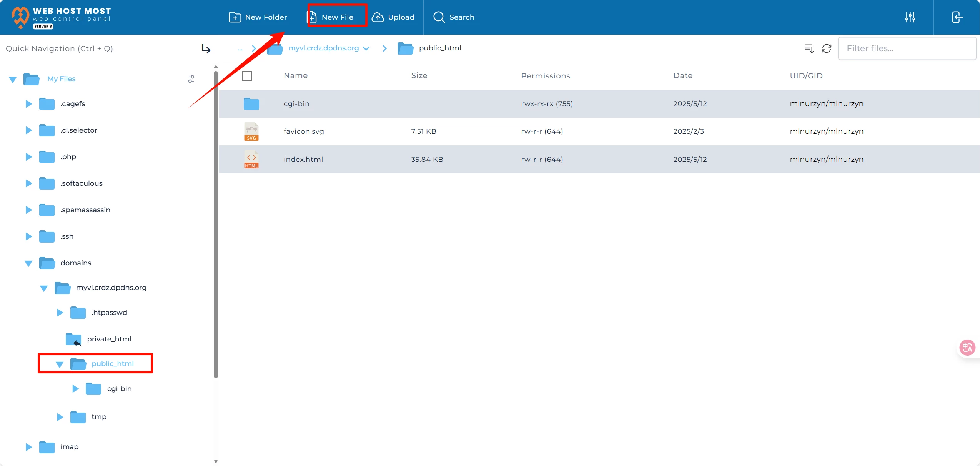Sort files by the Date column header

(x=682, y=76)
